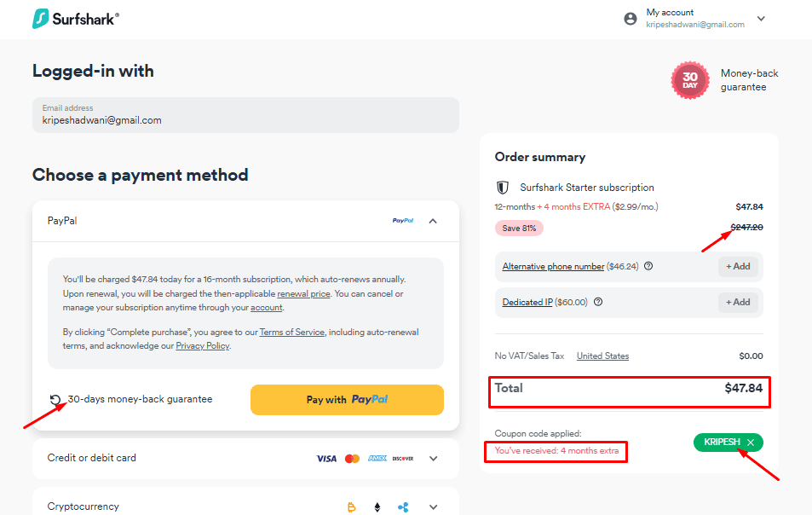
Task: Expand the Cryptocurrency payment option
Action: [433, 507]
